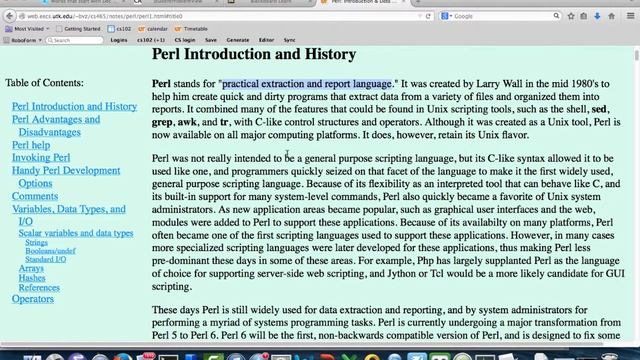
Task: Click RoboForm Editor button
Action: click(x=266, y=40)
